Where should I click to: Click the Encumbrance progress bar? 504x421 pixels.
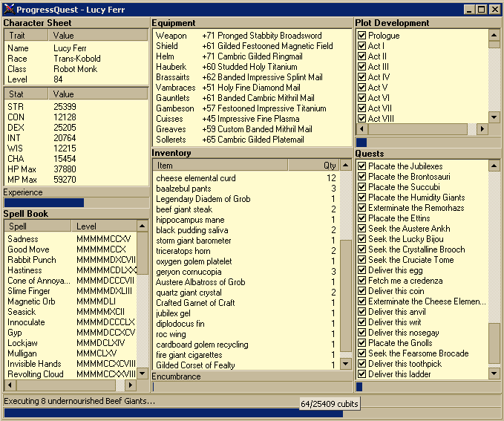(x=252, y=387)
